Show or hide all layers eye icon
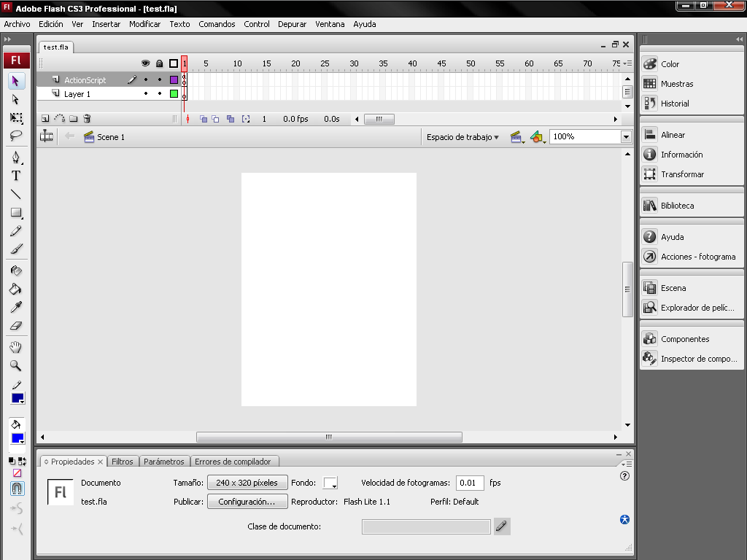Screen dimensions: 747x560 (146, 63)
